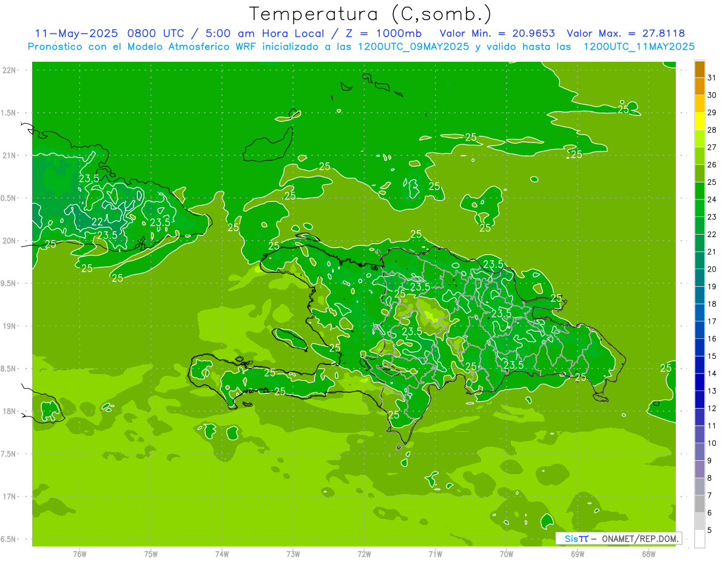728x562 pixels.
Task: Click colorbar tick label "31"
Action: [712, 78]
